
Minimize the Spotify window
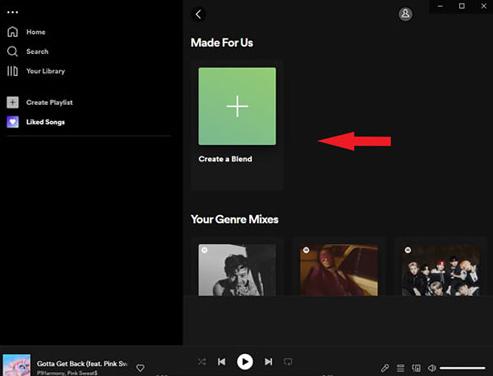coord(440,6)
